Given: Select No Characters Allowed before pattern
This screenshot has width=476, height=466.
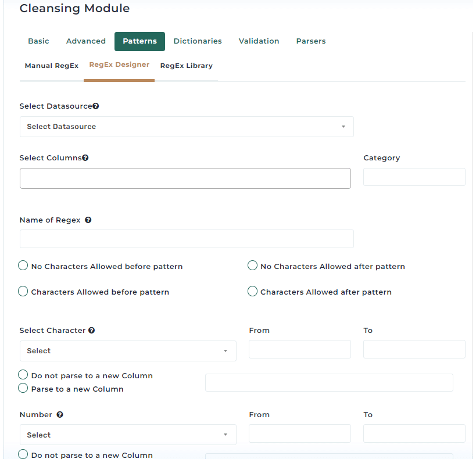Looking at the screenshot, I should 23,266.
